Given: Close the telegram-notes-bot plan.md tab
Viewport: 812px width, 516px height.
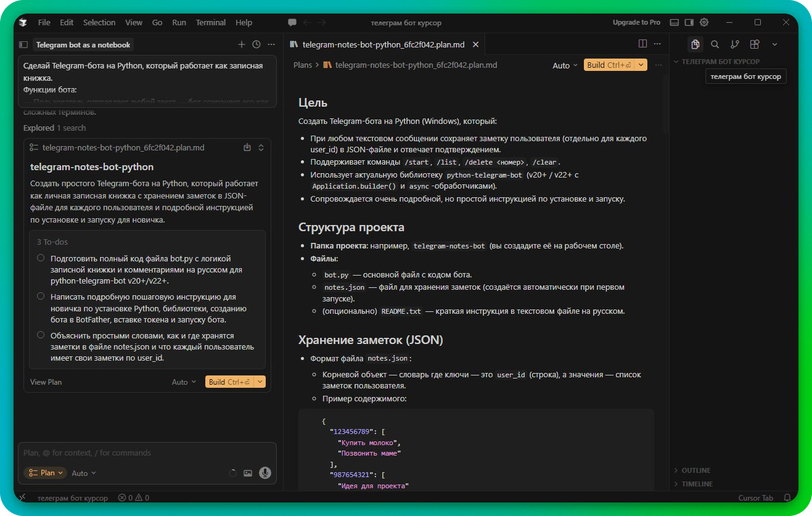Looking at the screenshot, I should pyautogui.click(x=475, y=44).
